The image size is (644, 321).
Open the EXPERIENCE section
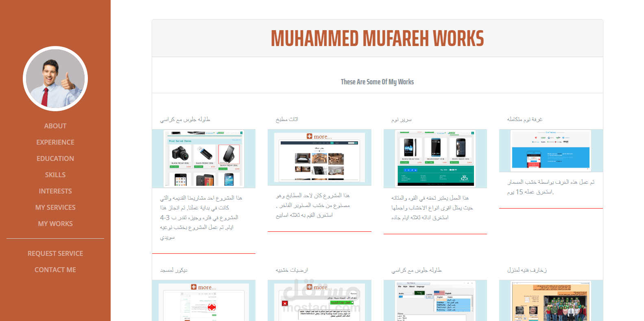click(55, 142)
